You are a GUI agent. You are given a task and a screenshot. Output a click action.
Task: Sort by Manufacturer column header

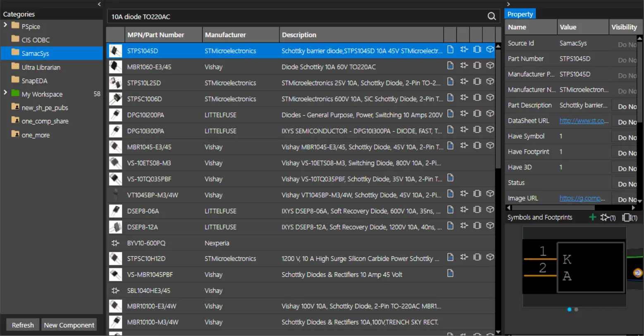[x=241, y=35]
